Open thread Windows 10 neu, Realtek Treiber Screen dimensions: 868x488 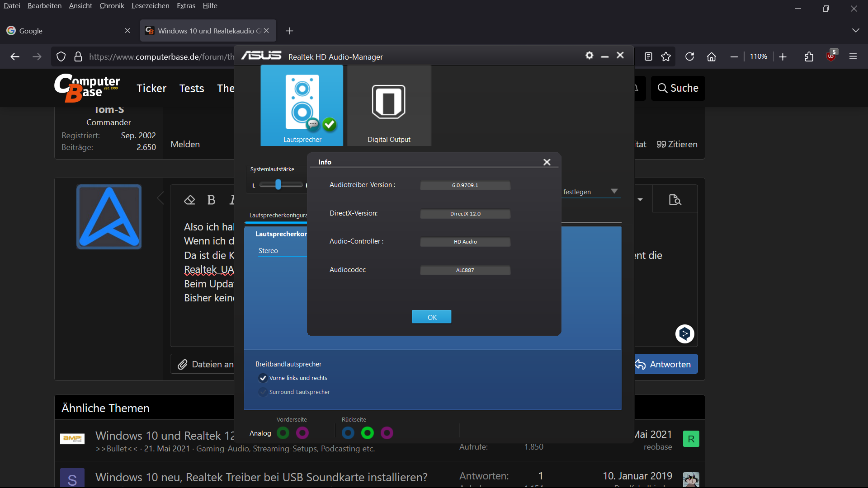tap(261, 477)
